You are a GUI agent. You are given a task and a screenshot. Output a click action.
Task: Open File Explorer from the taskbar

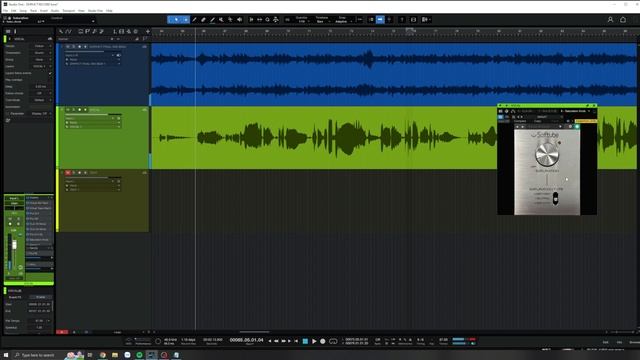coord(115,355)
